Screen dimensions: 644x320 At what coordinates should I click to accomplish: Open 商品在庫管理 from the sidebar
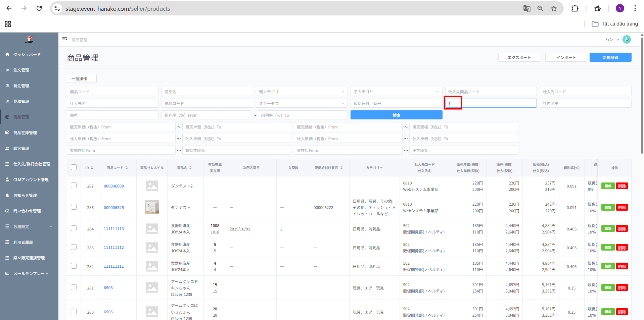(25, 133)
